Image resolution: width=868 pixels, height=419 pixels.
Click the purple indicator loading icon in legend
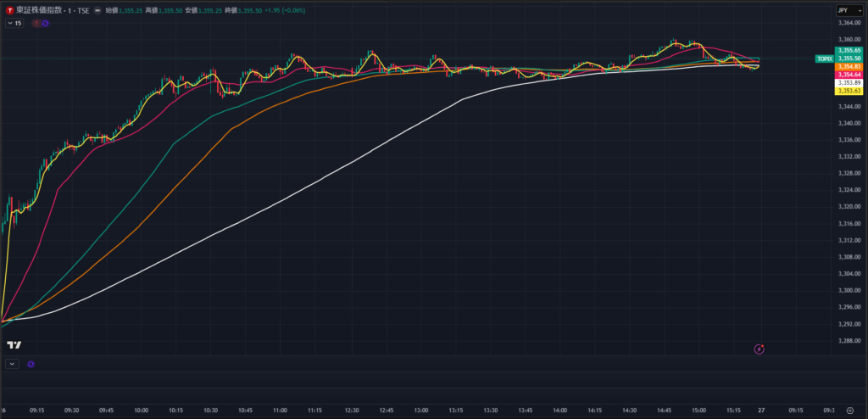[45, 24]
